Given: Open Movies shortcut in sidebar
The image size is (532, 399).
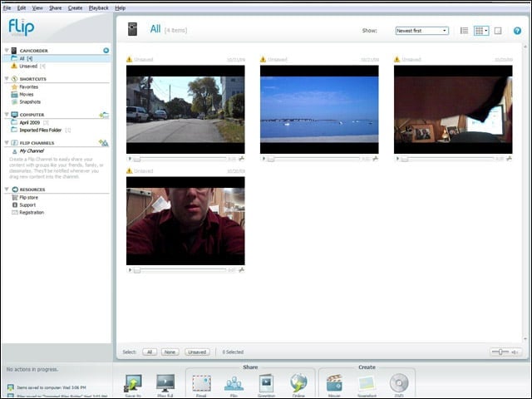Looking at the screenshot, I should click(x=26, y=94).
